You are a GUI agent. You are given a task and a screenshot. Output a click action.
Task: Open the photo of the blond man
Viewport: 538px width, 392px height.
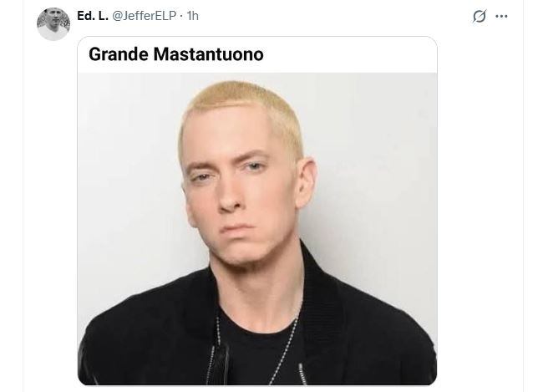[x=257, y=229]
